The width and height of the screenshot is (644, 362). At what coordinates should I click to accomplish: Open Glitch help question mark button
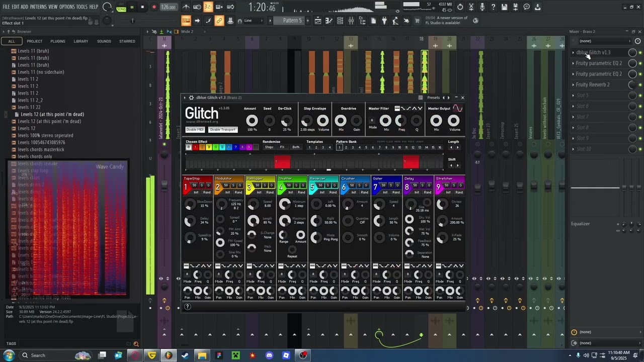pyautogui.click(x=187, y=307)
